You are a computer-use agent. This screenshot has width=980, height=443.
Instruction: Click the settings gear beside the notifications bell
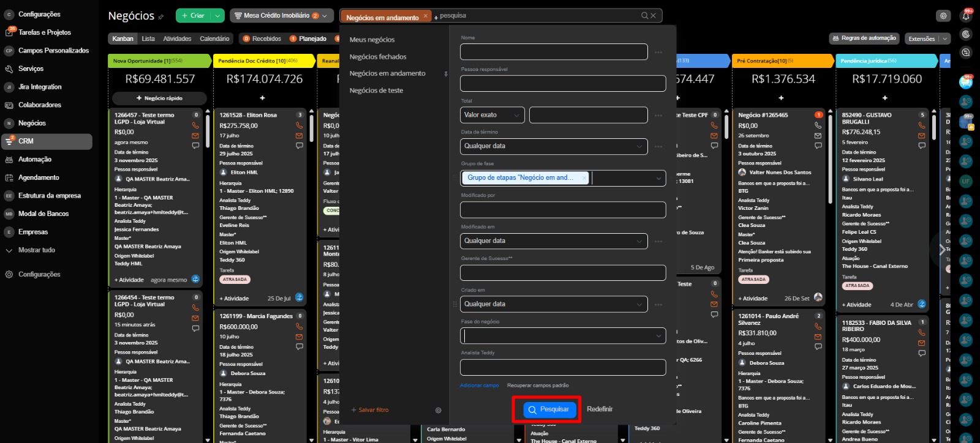click(x=943, y=16)
